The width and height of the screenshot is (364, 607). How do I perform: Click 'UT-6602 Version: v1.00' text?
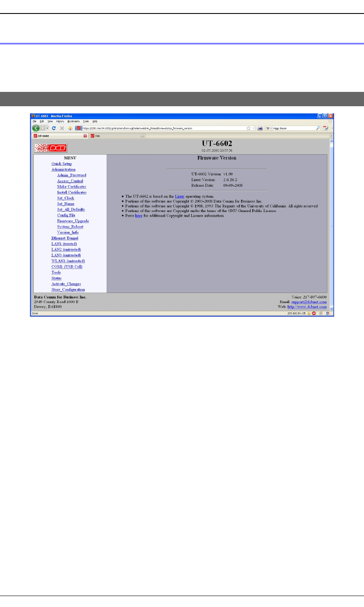pyautogui.click(x=212, y=174)
